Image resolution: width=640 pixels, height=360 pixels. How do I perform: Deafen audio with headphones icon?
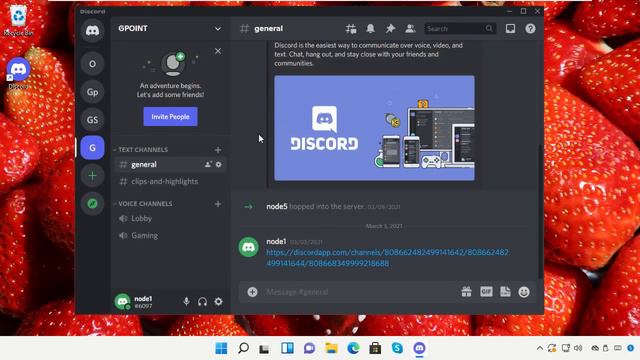point(202,302)
